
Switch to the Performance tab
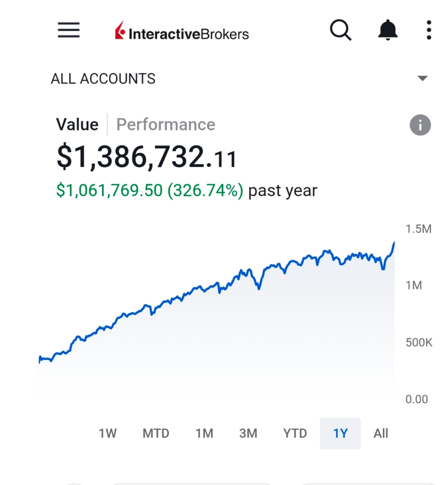[x=165, y=125]
